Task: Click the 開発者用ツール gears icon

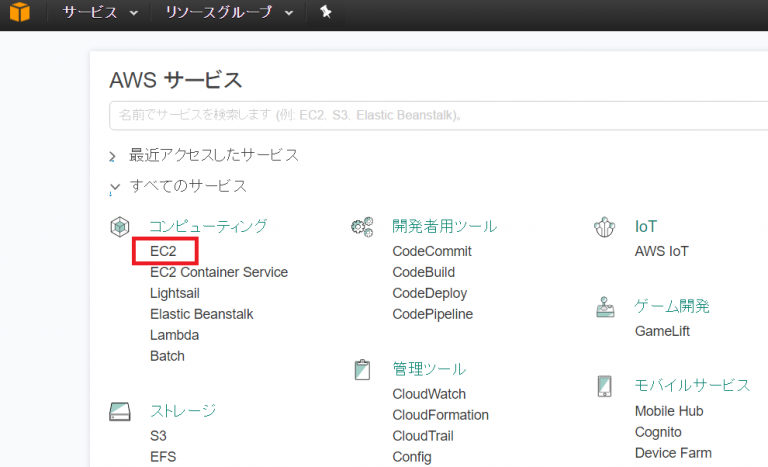Action: [x=362, y=227]
